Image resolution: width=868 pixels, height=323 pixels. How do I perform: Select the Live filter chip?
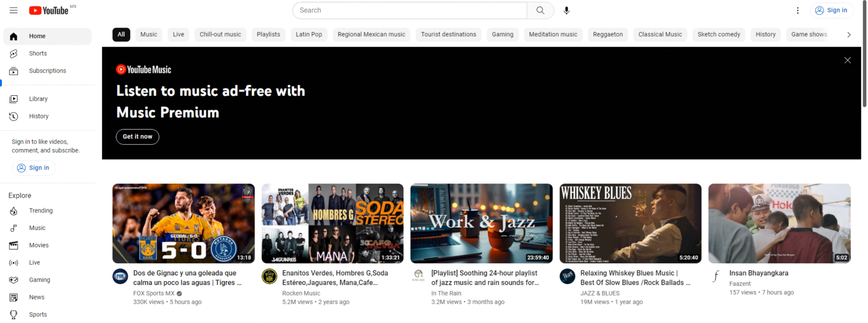[x=178, y=34]
